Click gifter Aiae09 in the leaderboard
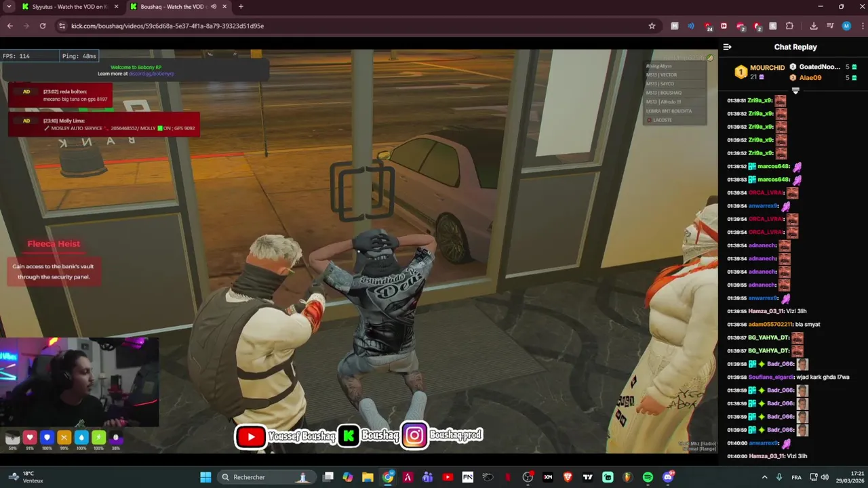 810,78
